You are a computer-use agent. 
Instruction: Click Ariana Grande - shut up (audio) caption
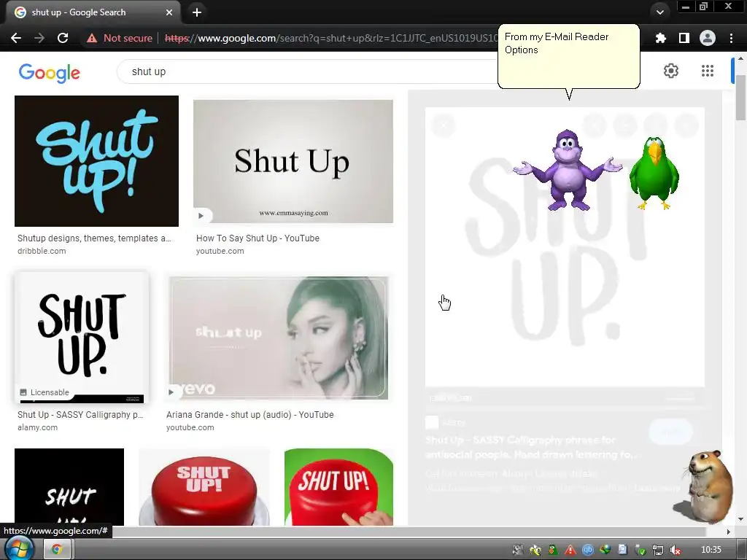click(x=249, y=415)
